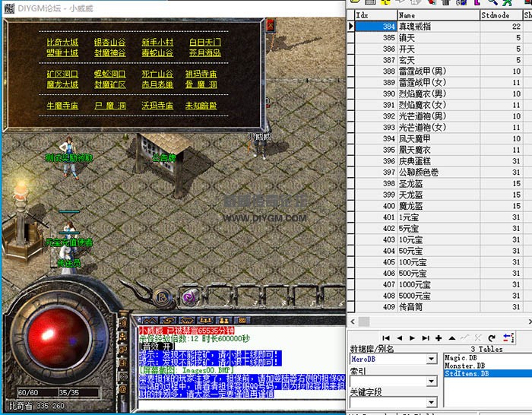The height and width of the screenshot is (415, 532).
Task: Select the second chat channel filter icon
Action: pyautogui.click(x=169, y=320)
